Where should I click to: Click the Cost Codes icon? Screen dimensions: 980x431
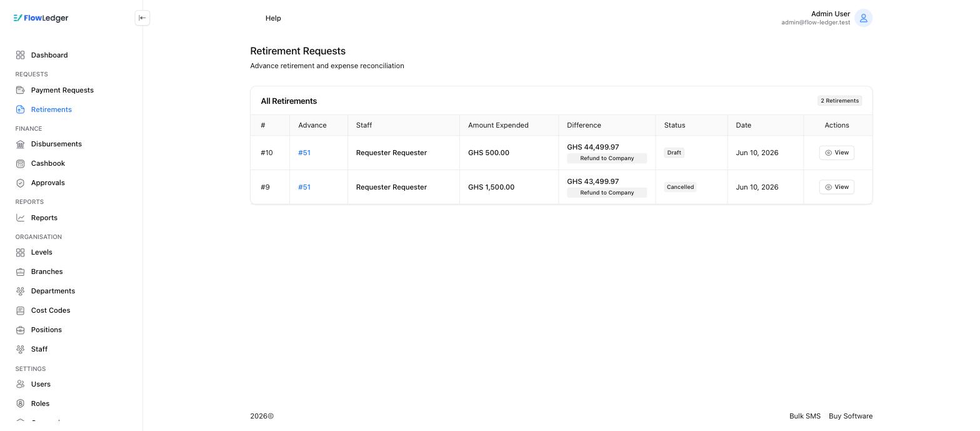tap(21, 310)
